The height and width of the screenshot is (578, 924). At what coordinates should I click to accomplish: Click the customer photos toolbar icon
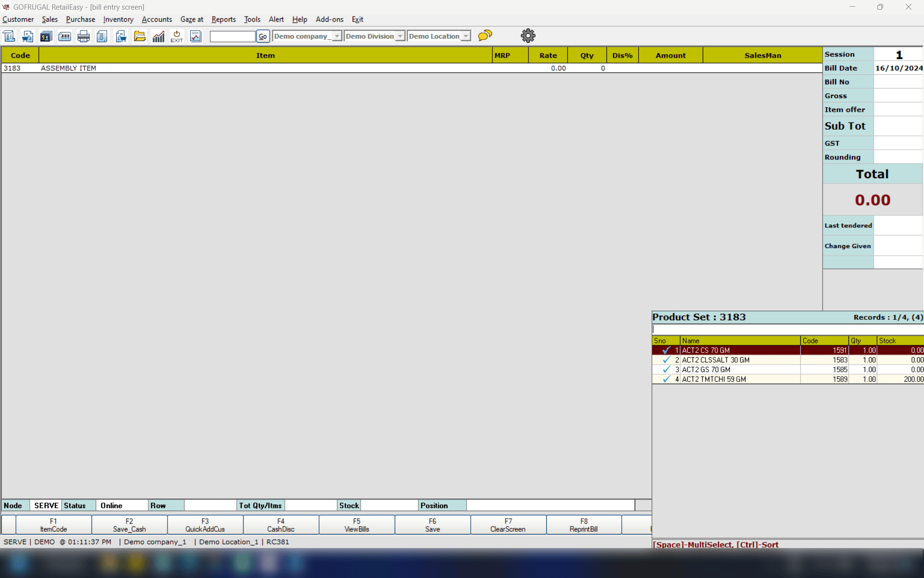click(46, 36)
